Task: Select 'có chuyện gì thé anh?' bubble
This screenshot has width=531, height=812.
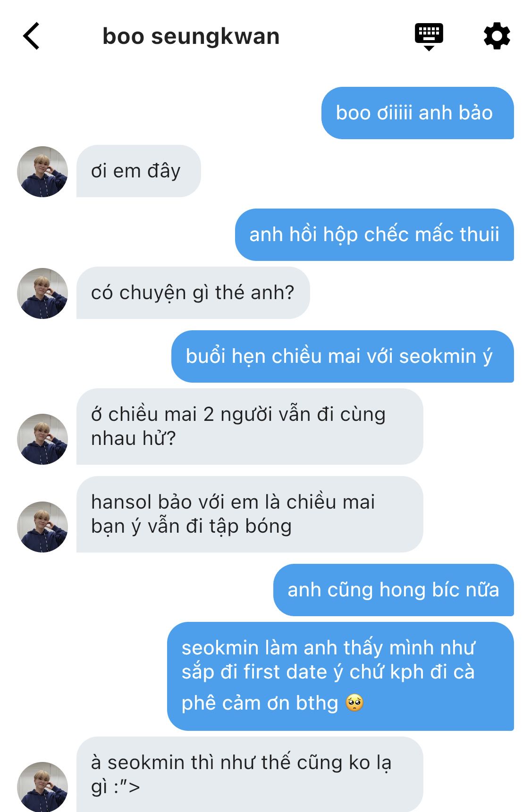Action: pos(193,293)
